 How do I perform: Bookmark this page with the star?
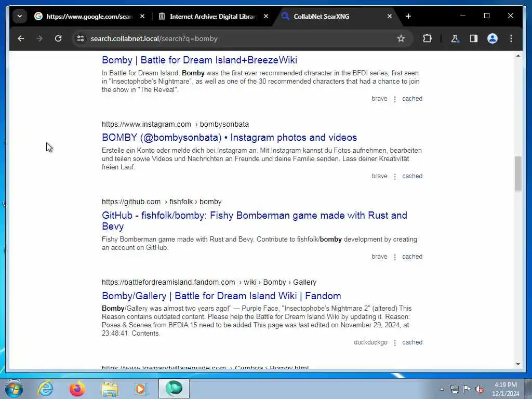coord(401,38)
